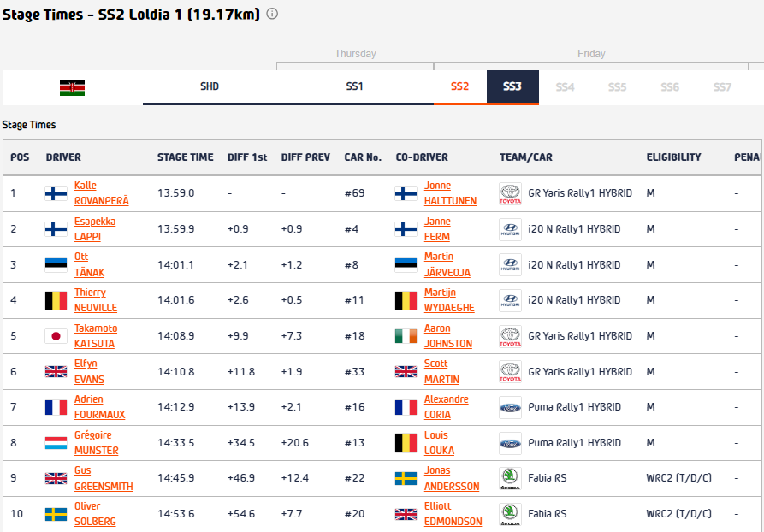Click Irish flag beside Aaron Johnston

406,336
